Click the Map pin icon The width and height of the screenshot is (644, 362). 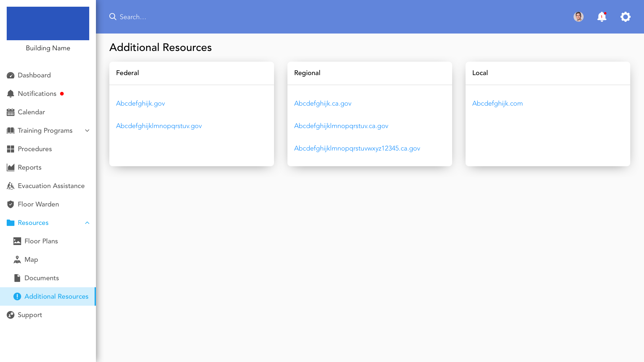pyautogui.click(x=17, y=260)
